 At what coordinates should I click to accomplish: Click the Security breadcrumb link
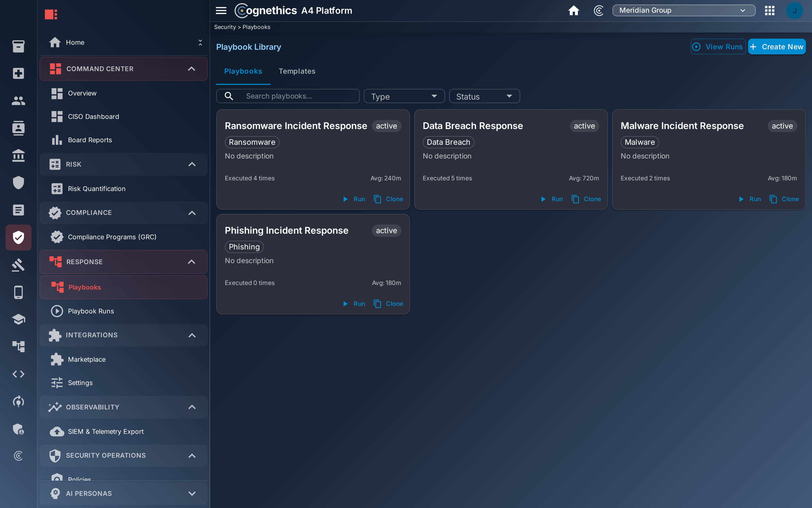pos(225,27)
